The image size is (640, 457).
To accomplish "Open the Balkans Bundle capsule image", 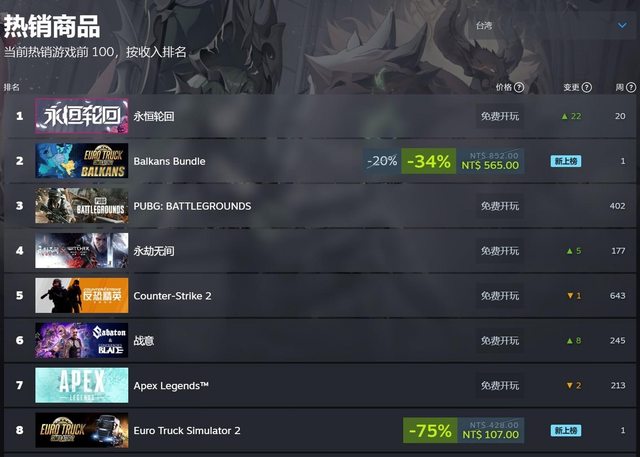I will coord(82,161).
